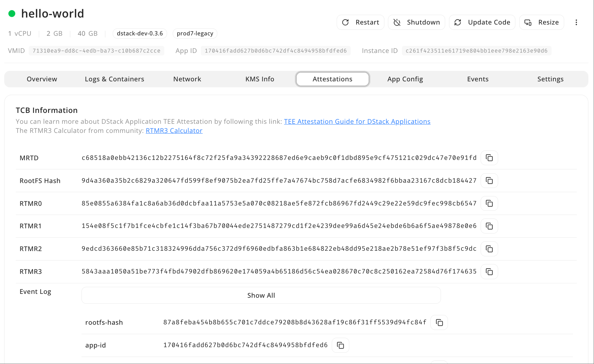Open the KMS Info tab
594x364 pixels.
[x=260, y=79]
